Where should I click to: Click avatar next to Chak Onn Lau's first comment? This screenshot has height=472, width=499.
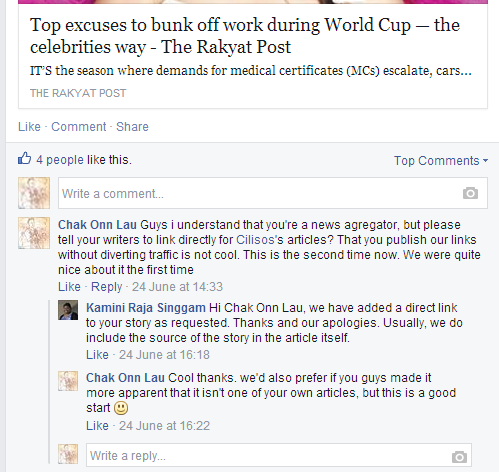click(x=34, y=233)
